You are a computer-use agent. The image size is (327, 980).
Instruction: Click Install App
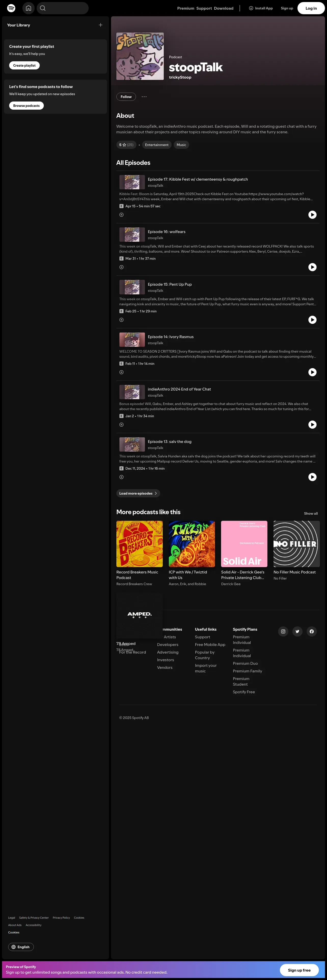[261, 8]
